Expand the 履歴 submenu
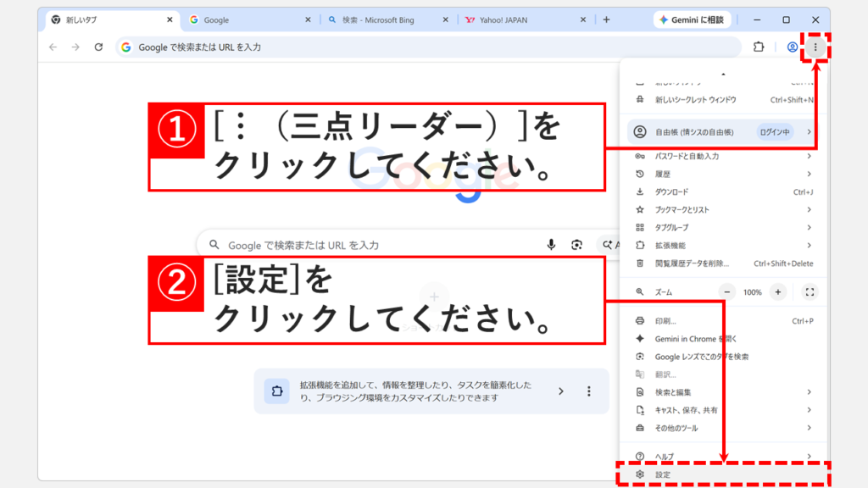The image size is (868, 488). pos(723,174)
